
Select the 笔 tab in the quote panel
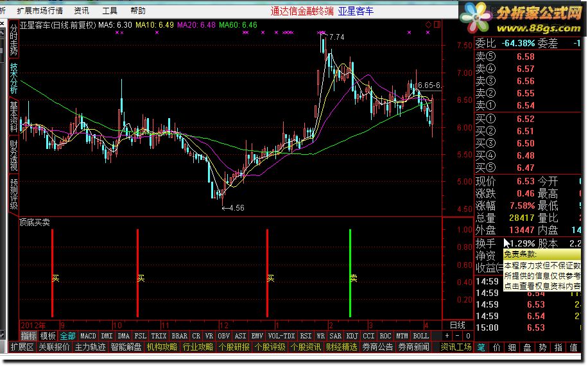(x=481, y=347)
